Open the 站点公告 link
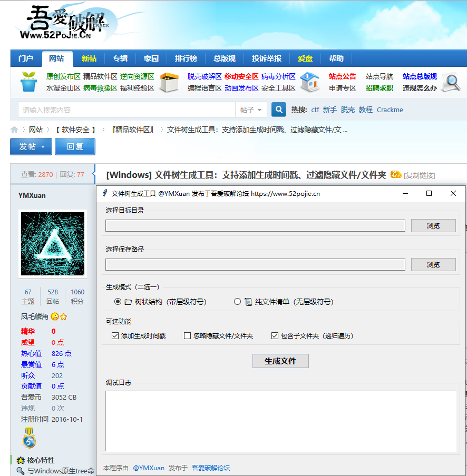467x476 pixels. pos(343,76)
